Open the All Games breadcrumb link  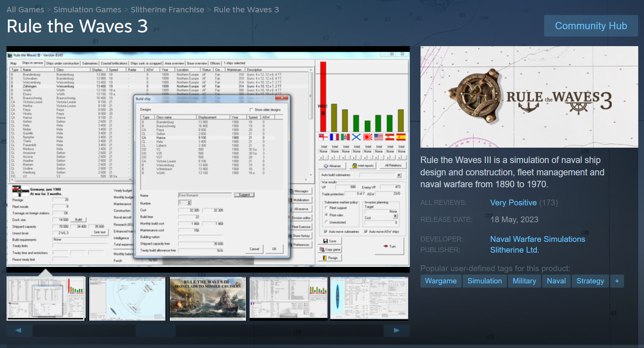click(x=25, y=10)
